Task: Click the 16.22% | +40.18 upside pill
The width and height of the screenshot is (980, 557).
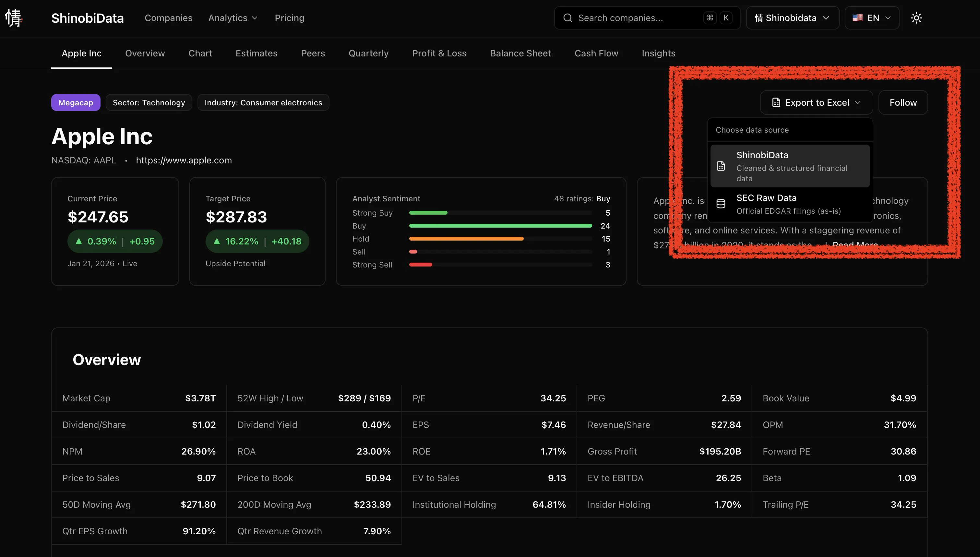Action: pos(257,241)
